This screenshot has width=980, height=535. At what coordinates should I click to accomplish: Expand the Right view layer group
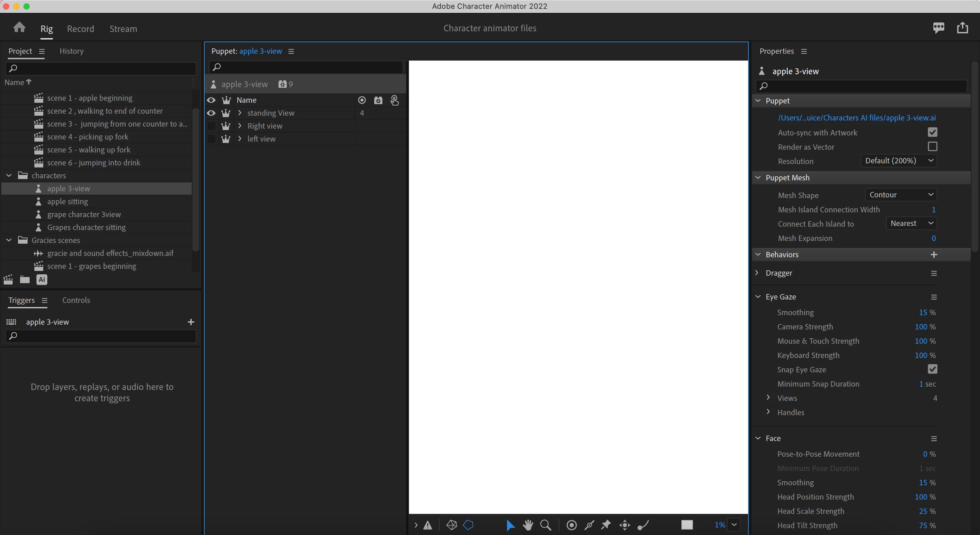(x=240, y=126)
